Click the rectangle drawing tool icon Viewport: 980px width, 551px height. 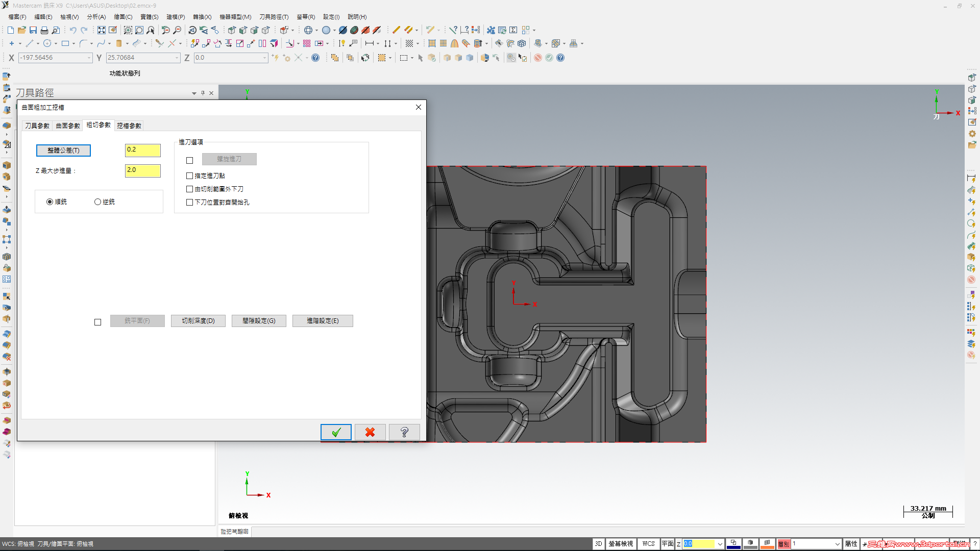65,43
